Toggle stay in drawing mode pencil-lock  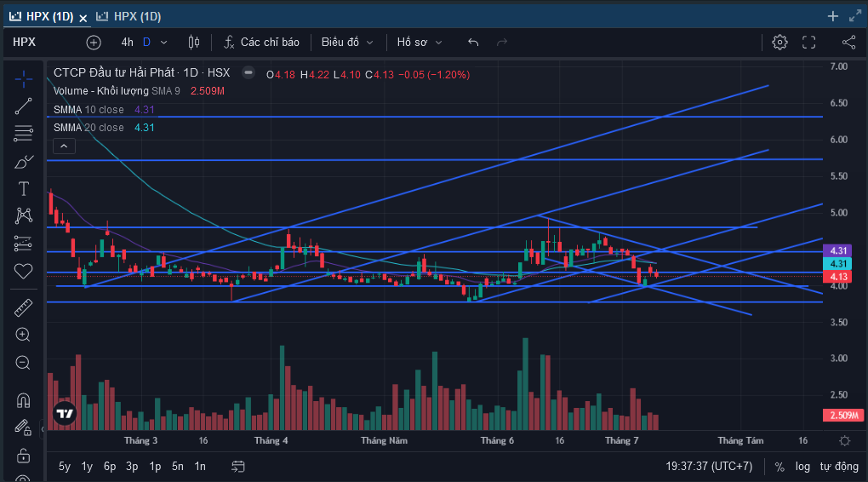pyautogui.click(x=23, y=427)
